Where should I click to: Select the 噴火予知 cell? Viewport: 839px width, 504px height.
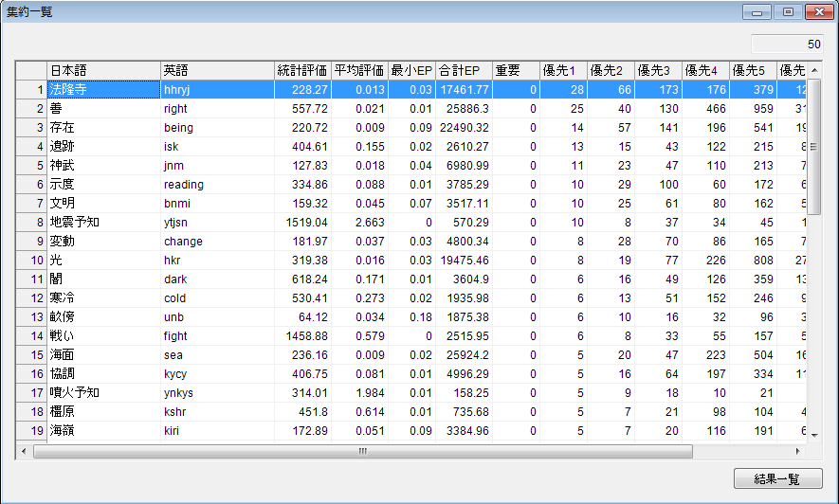click(x=103, y=392)
